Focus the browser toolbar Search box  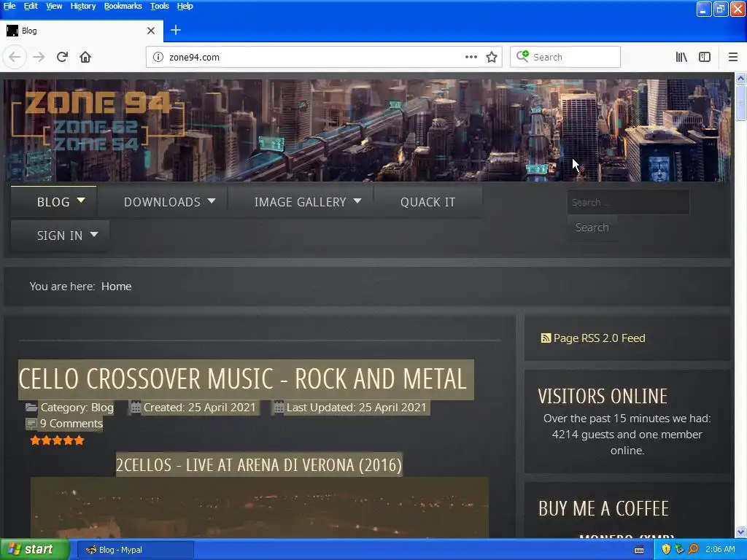(565, 57)
